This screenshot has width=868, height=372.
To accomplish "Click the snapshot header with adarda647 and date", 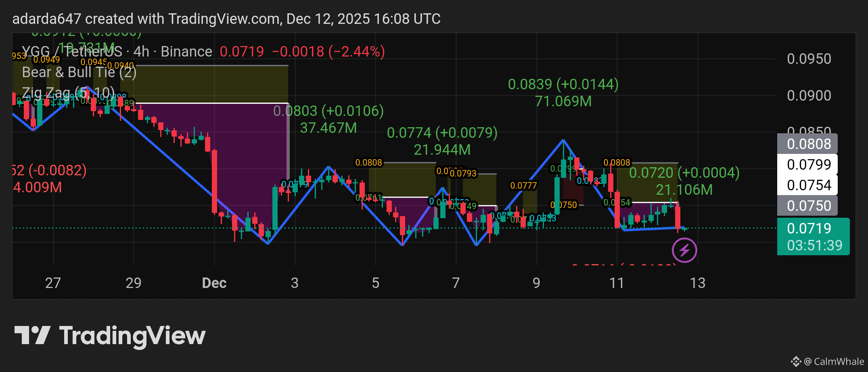I will [x=226, y=19].
